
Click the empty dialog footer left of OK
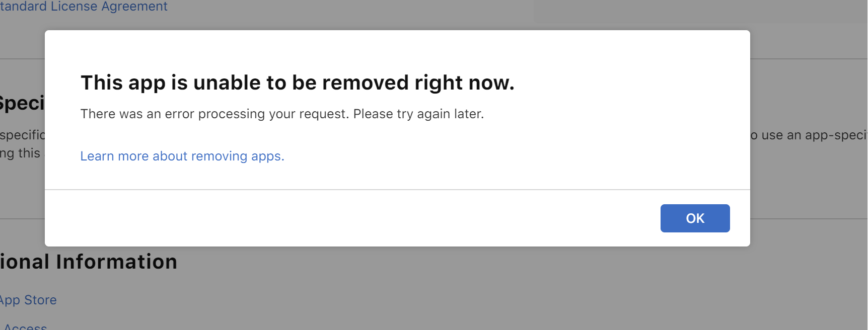pos(352,218)
